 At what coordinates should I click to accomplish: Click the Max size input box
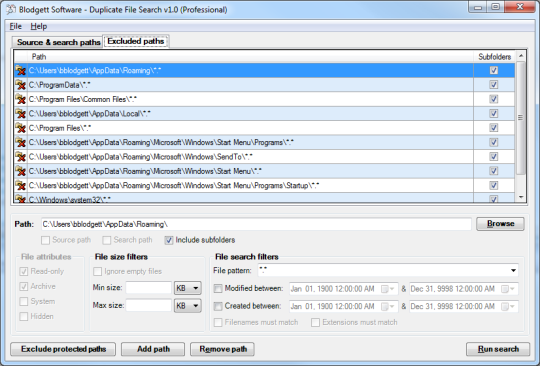[x=148, y=305]
